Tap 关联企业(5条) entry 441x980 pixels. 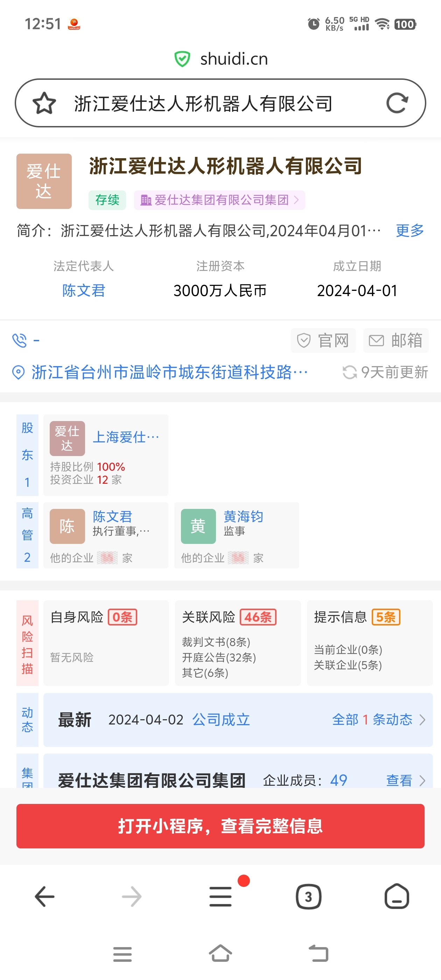click(348, 665)
